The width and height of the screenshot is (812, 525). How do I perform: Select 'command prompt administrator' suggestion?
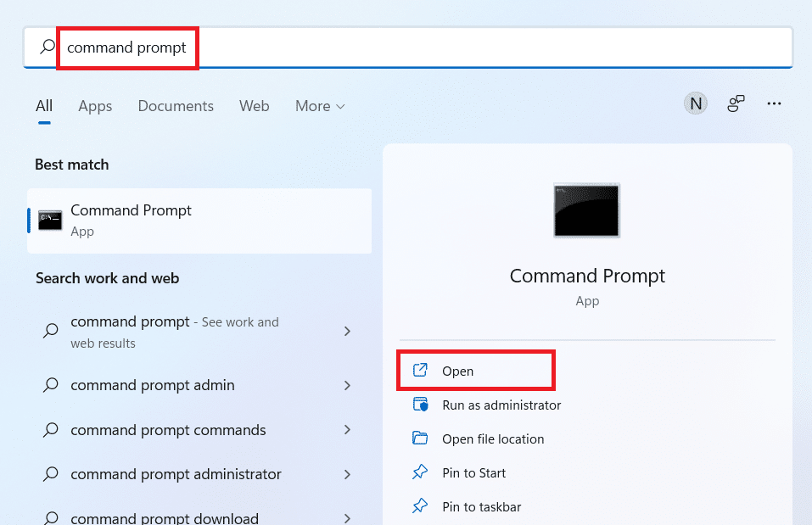point(199,474)
